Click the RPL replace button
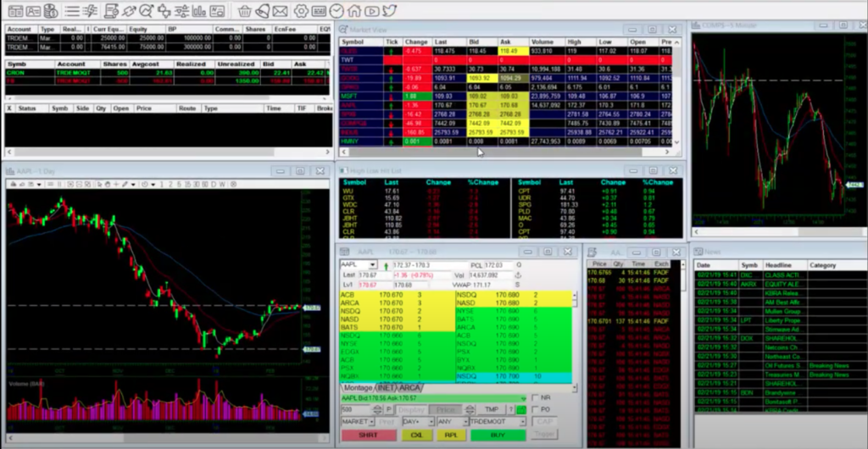 point(451,435)
